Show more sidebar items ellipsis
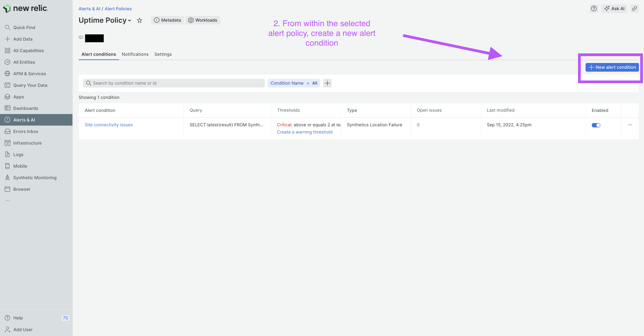The width and height of the screenshot is (644, 336). (8, 200)
